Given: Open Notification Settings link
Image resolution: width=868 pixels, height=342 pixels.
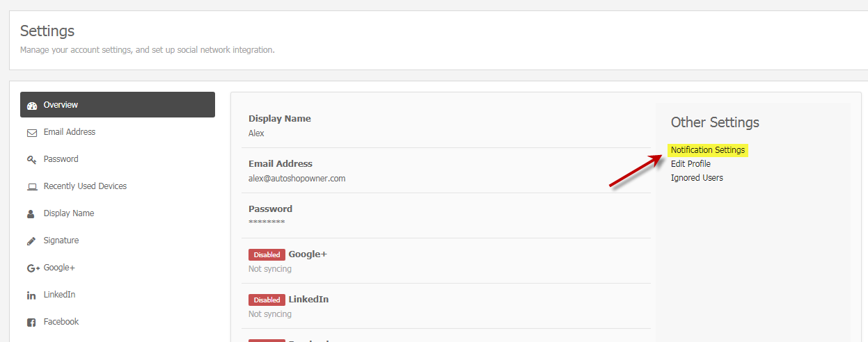Looking at the screenshot, I should (708, 150).
